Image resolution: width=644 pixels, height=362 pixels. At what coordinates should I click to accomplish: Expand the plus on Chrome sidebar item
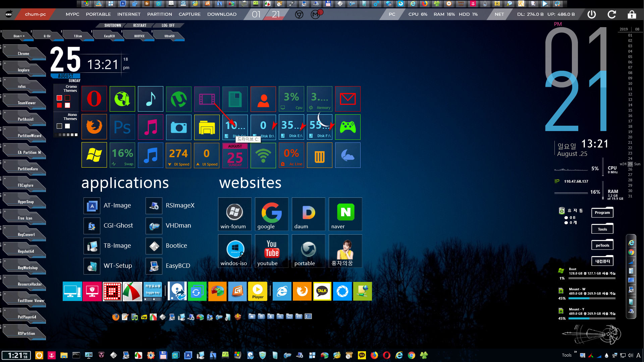tap(5, 47)
